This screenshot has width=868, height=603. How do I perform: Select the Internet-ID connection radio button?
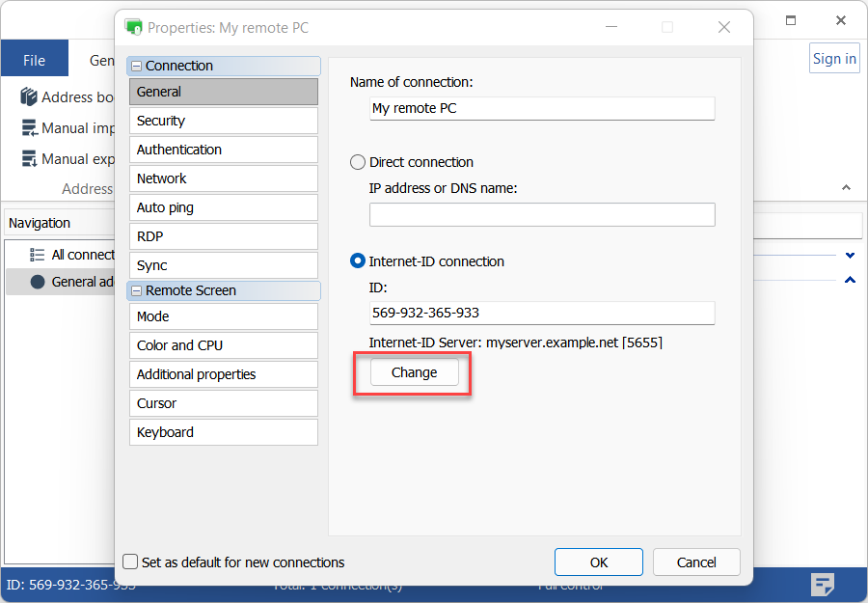tap(358, 261)
